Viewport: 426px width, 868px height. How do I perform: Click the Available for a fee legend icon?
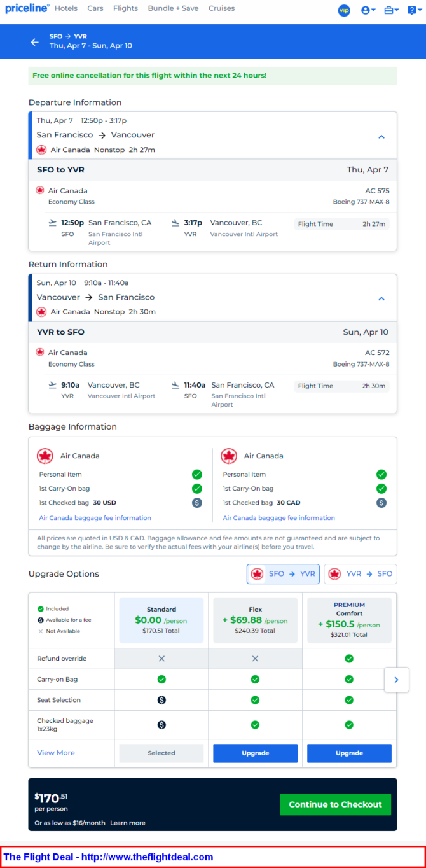[41, 620]
